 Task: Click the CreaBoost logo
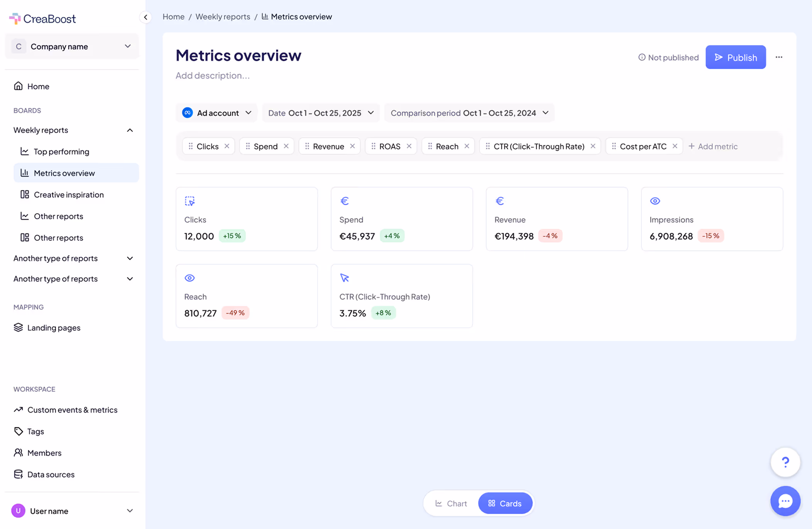point(42,19)
